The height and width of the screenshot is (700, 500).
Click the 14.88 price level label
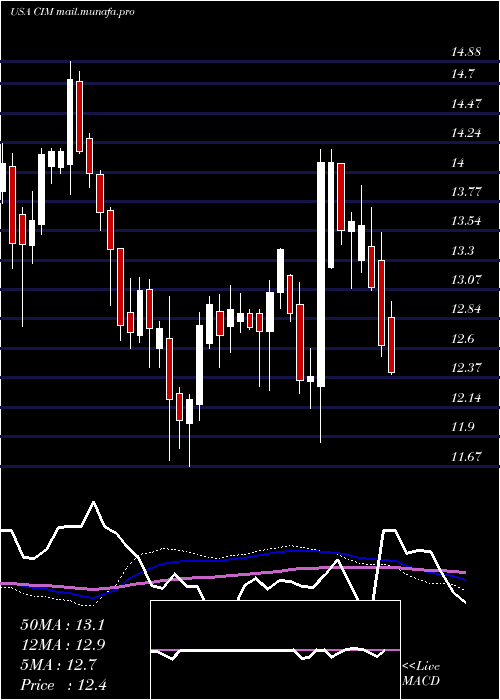466,52
